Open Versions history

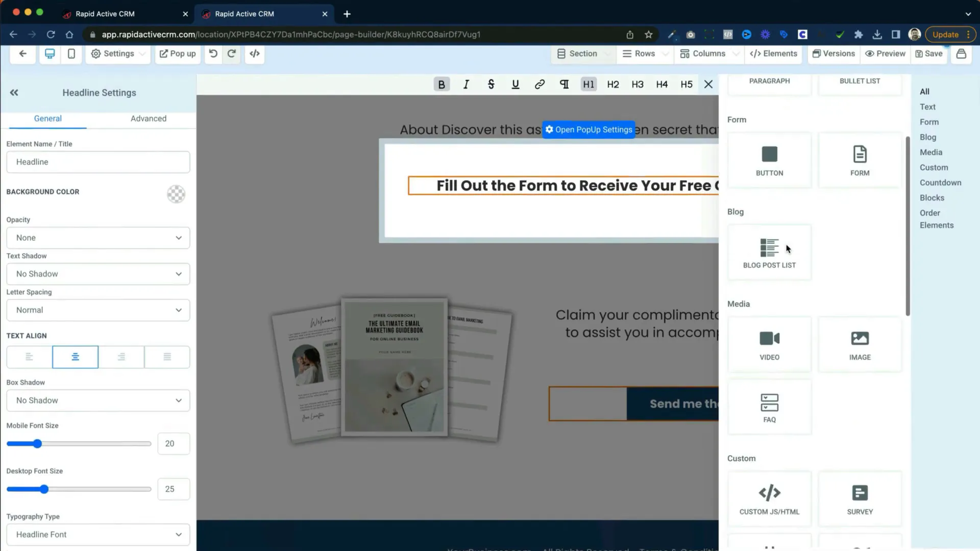(834, 54)
